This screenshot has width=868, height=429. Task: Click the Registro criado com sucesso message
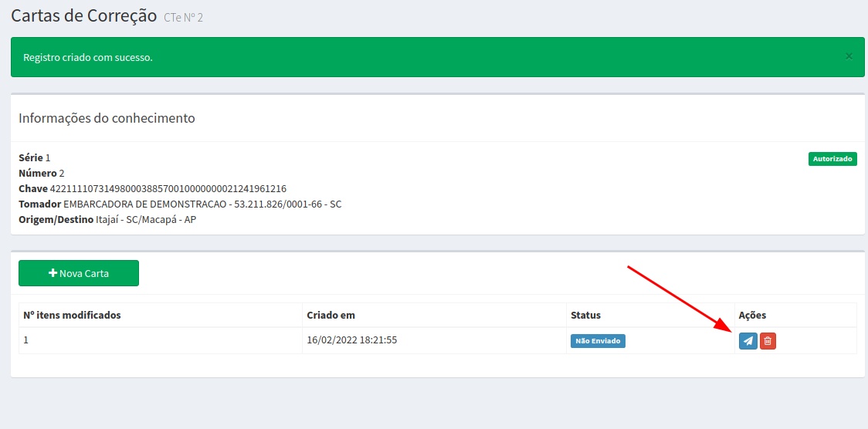click(88, 58)
